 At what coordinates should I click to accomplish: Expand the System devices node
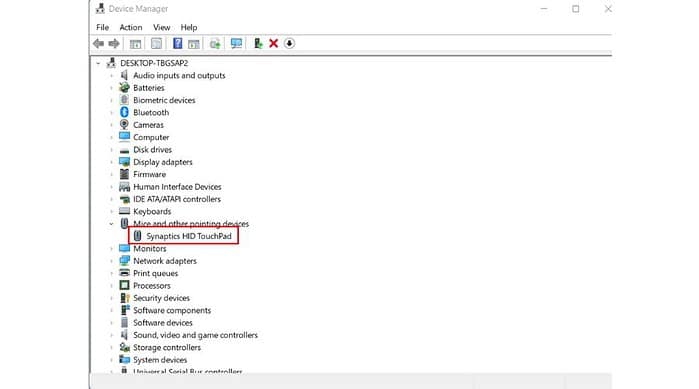tap(111, 360)
